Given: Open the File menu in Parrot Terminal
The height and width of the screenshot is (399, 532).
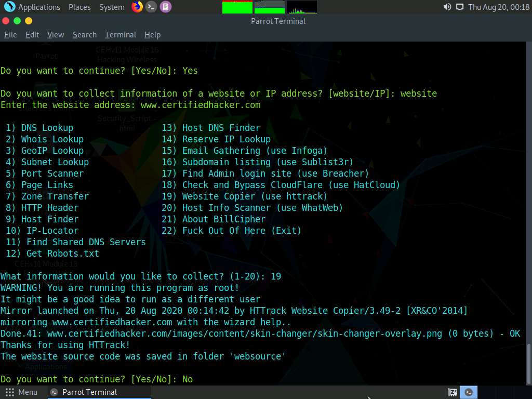Looking at the screenshot, I should click(x=10, y=35).
